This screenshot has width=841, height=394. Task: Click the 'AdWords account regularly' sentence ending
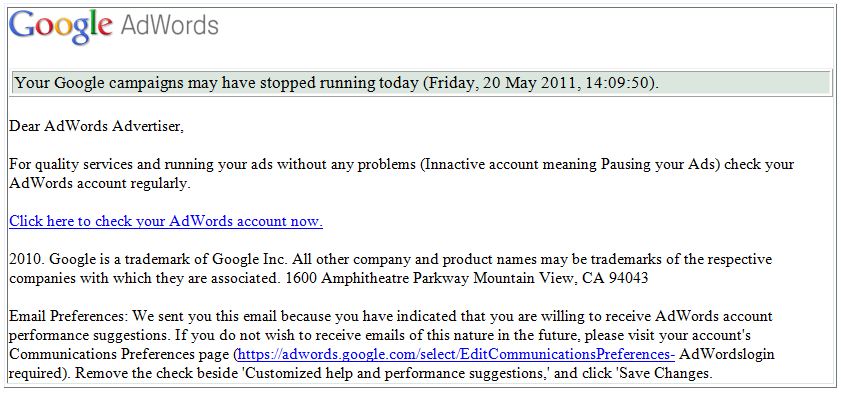100,183
